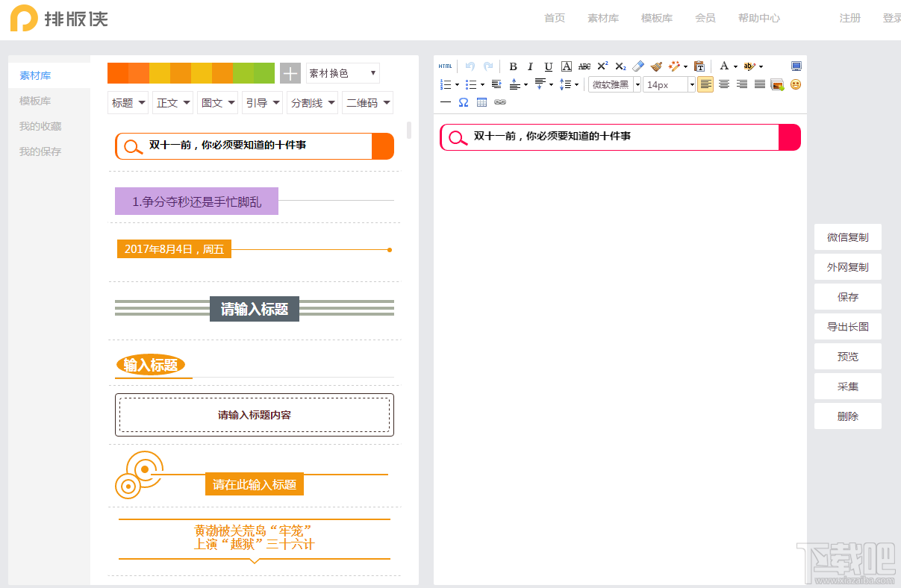The width and height of the screenshot is (901, 588).
Task: Expand the 标题 category dropdown
Action: click(x=128, y=103)
